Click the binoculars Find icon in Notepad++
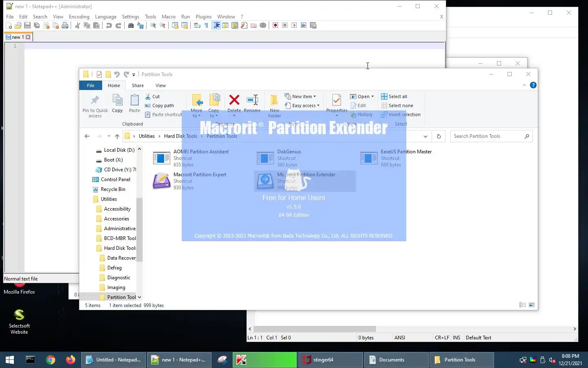The height and width of the screenshot is (368, 588). pos(131,25)
